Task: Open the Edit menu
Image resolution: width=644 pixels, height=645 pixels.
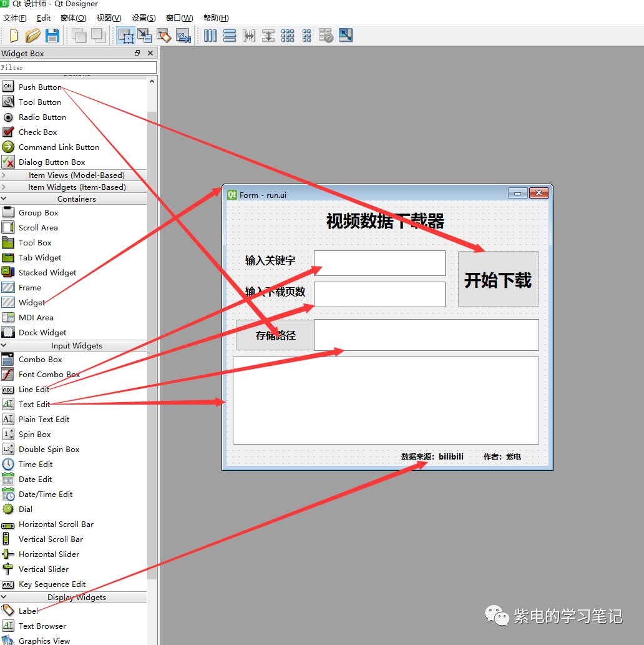Action: pyautogui.click(x=44, y=18)
